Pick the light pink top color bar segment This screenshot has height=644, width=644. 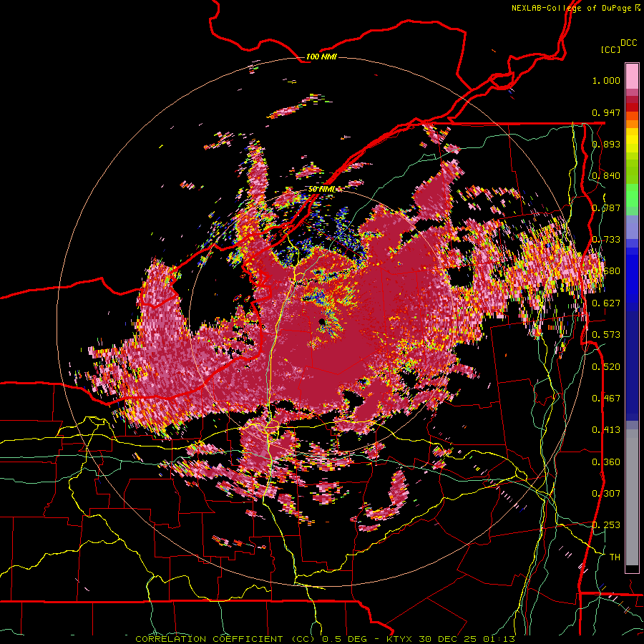pos(632,76)
